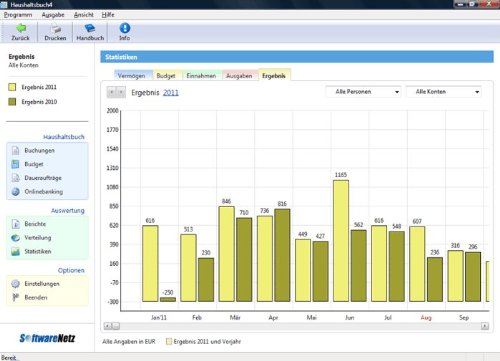500x361 pixels.
Task: Click the green Zurück arrow icon
Action: click(x=21, y=28)
